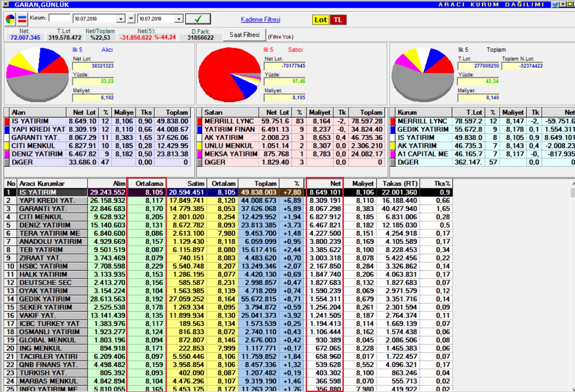This screenshot has height=392, width=575.
Task: Switch the view to Lot
Action: (321, 20)
